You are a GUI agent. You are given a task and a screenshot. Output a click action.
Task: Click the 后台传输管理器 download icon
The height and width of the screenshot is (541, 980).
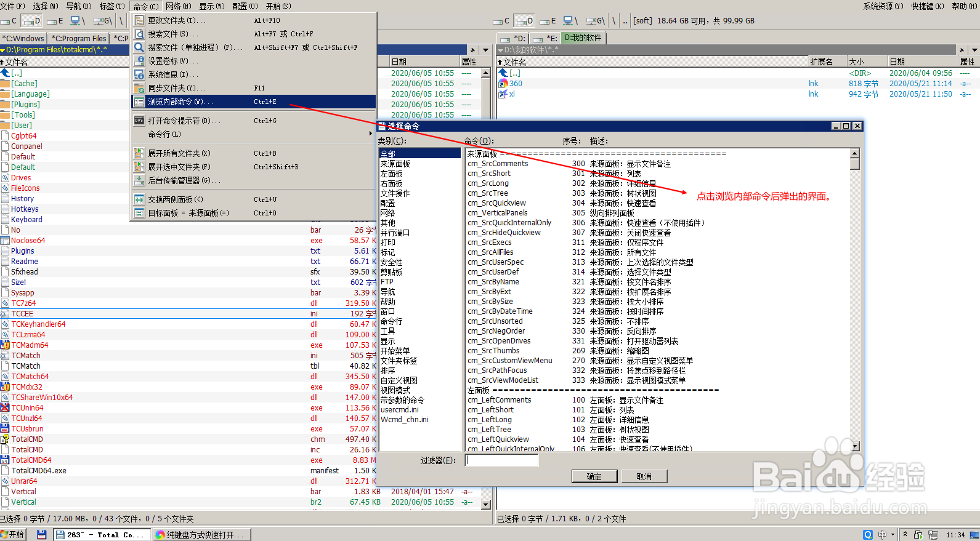click(139, 180)
